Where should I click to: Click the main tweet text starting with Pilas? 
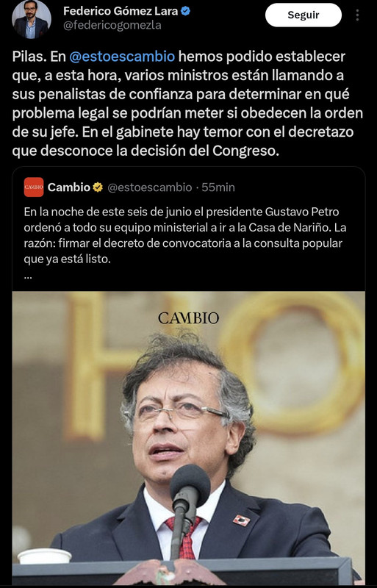coord(187,104)
